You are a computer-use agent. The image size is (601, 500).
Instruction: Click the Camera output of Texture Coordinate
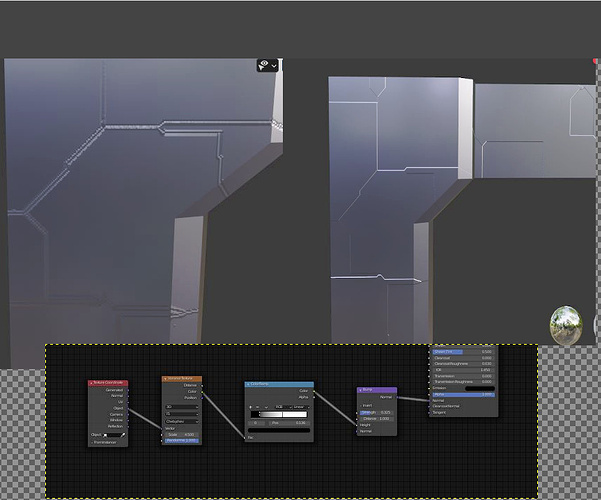pos(117,414)
